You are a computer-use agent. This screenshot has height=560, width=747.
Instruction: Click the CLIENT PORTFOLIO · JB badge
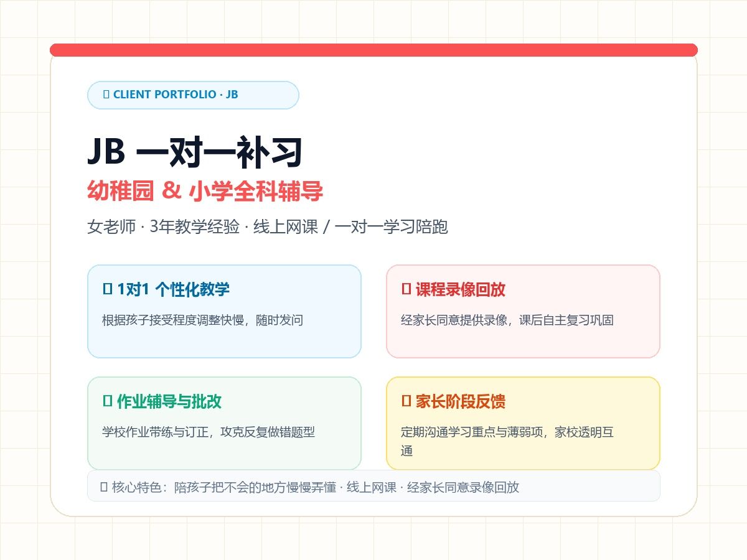tap(193, 95)
